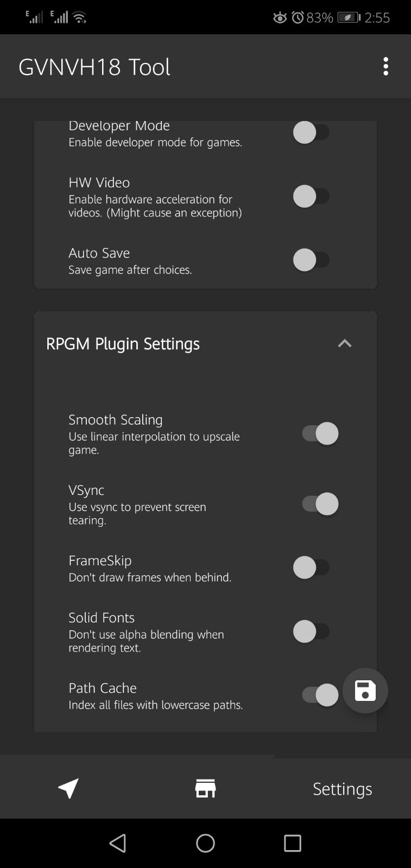The height and width of the screenshot is (868, 411).
Task: Tap the RPGM Plugin Settings header
Action: [x=123, y=343]
